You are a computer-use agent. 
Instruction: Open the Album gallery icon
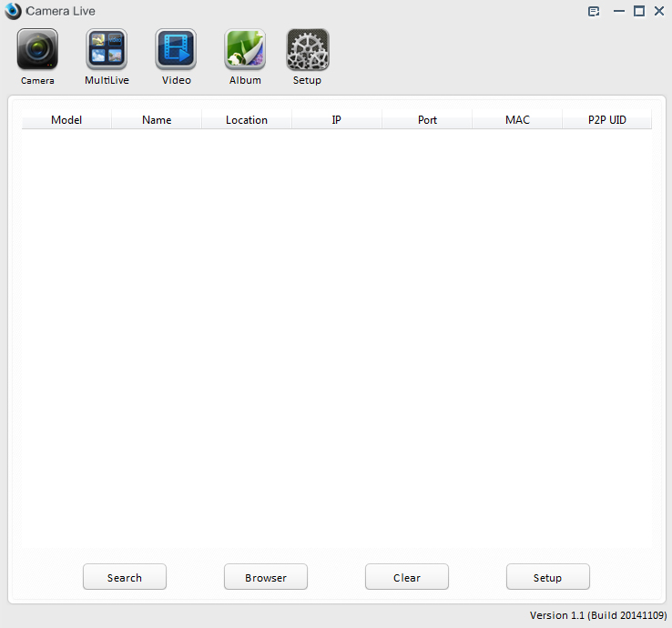point(245,50)
